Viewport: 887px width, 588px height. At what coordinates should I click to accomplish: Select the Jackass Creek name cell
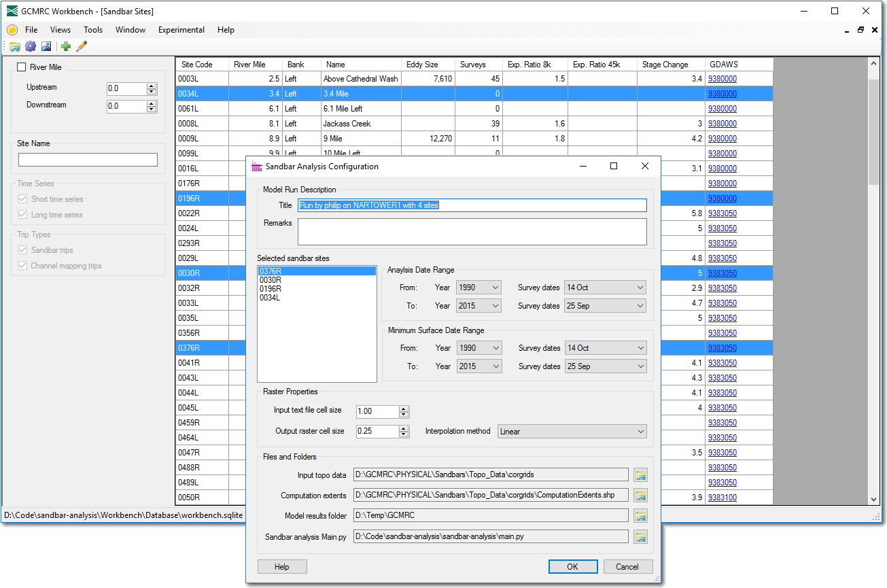(x=361, y=124)
